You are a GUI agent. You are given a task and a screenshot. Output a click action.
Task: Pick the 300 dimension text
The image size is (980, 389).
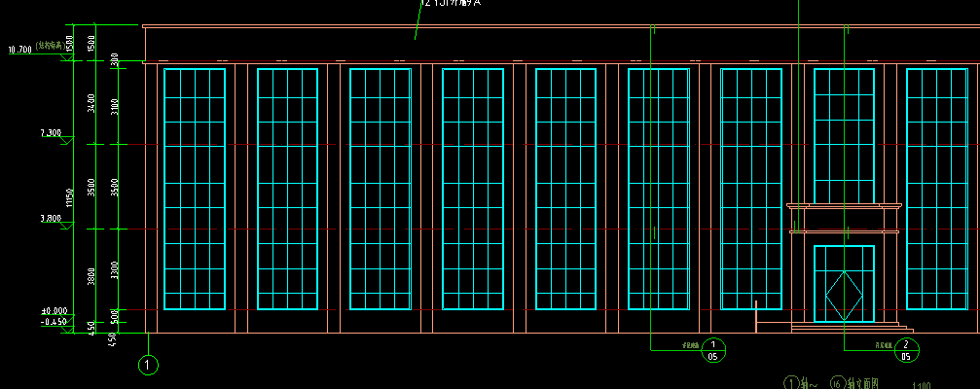[x=114, y=61]
